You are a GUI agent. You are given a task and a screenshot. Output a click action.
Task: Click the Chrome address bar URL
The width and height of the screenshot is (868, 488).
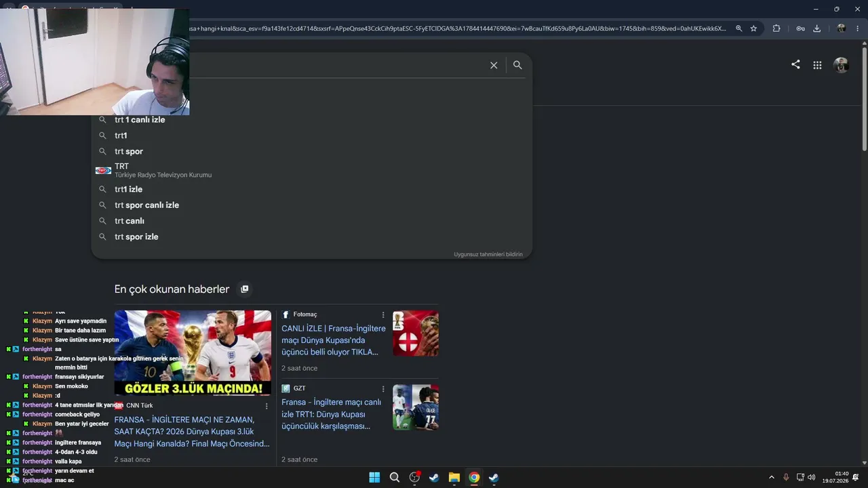click(458, 28)
